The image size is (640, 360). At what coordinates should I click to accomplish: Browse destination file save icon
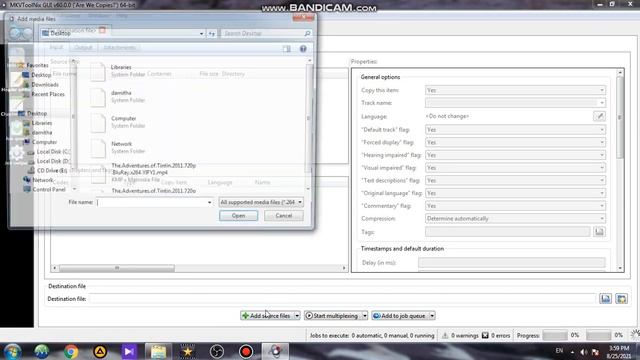click(605, 299)
